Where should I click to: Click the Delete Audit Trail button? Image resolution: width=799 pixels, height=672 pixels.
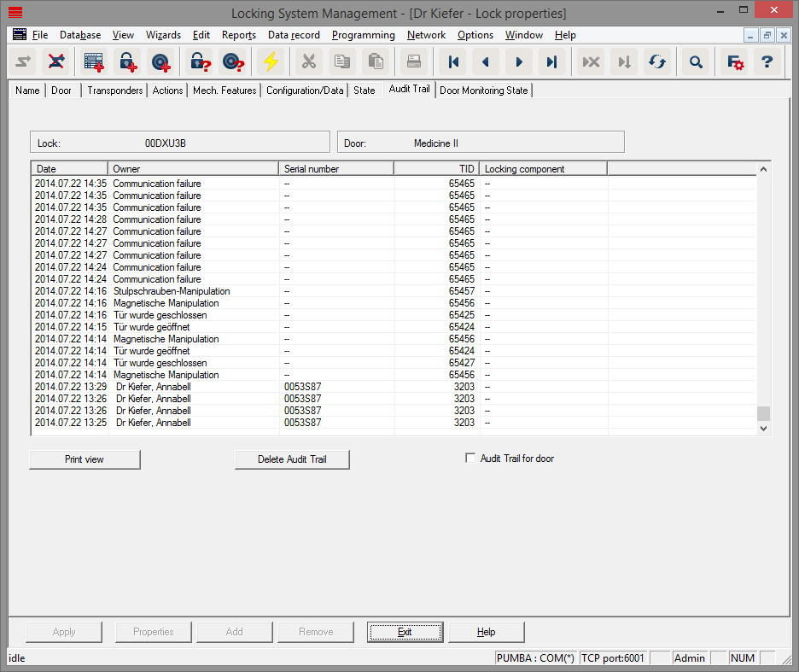pyautogui.click(x=292, y=459)
